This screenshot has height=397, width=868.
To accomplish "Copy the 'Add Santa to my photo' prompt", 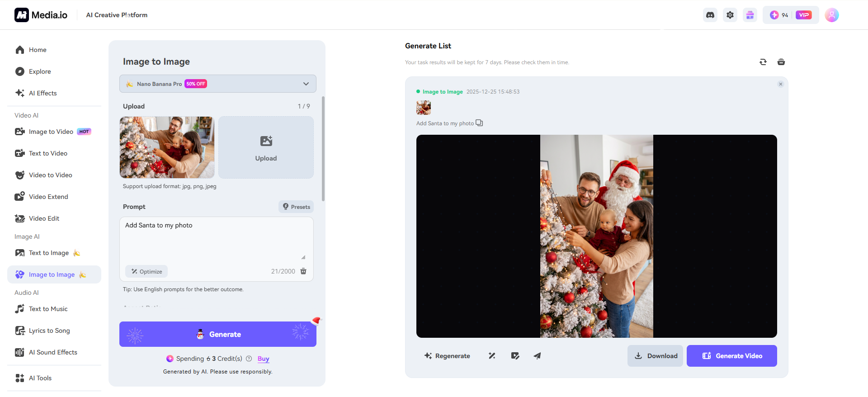I will [x=479, y=123].
